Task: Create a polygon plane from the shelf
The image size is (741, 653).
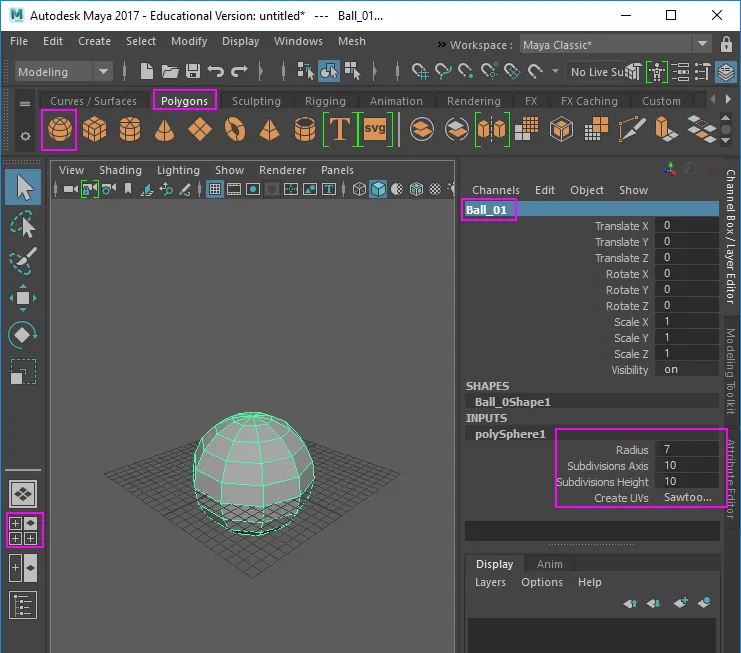Action: coord(199,129)
